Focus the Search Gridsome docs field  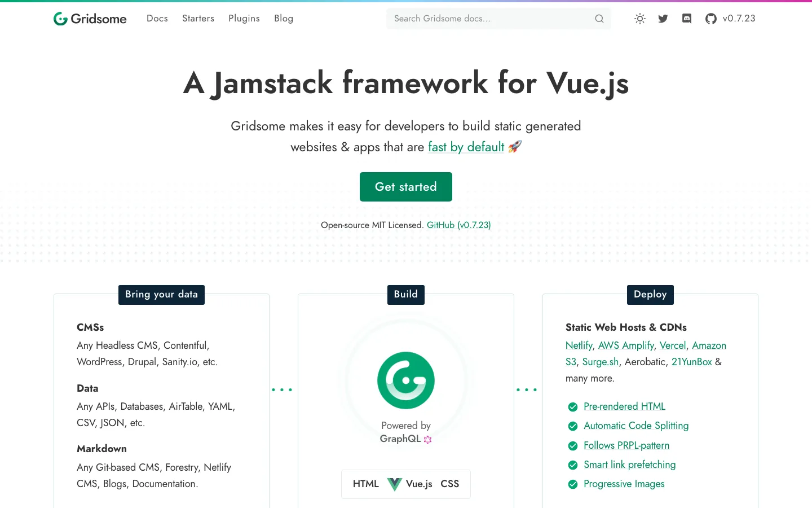pos(498,19)
